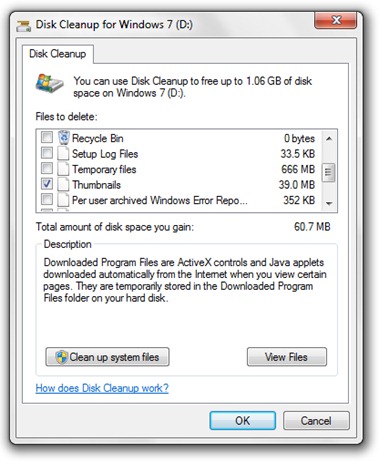
Task: Enable the Recycle Bin checkbox
Action: (x=47, y=137)
